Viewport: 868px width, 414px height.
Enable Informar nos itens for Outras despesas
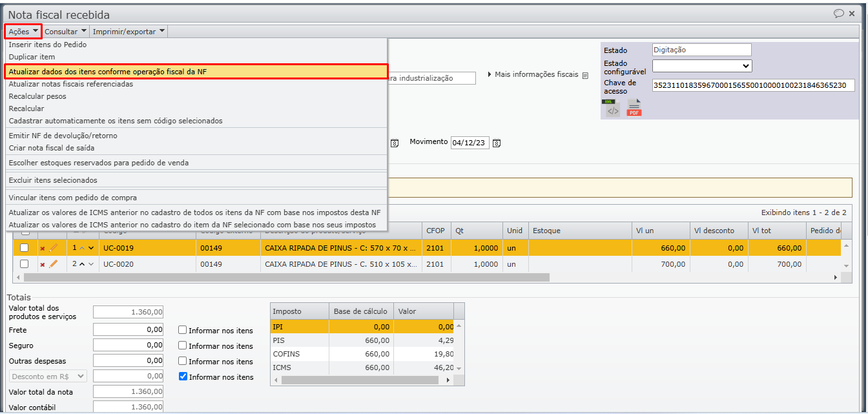point(183,361)
